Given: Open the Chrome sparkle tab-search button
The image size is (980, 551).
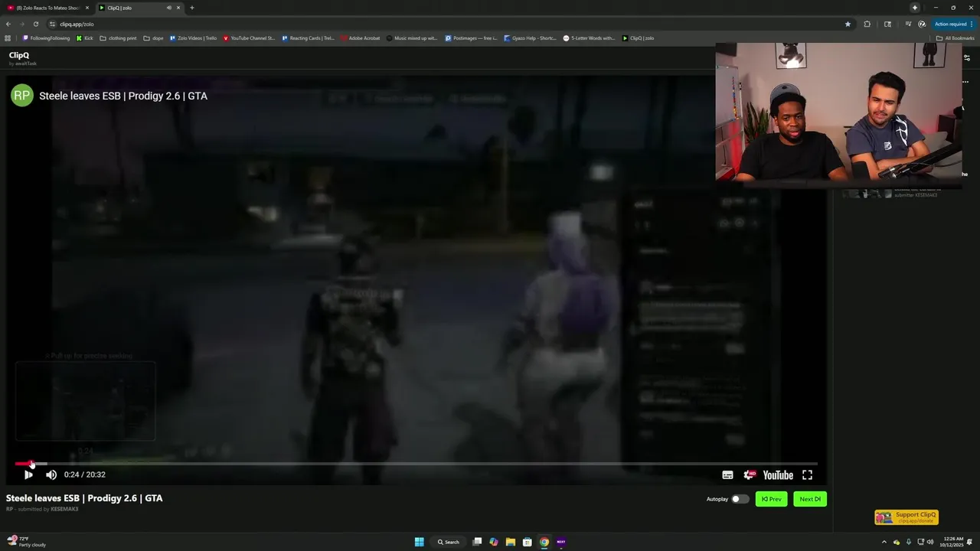Looking at the screenshot, I should click(914, 8).
